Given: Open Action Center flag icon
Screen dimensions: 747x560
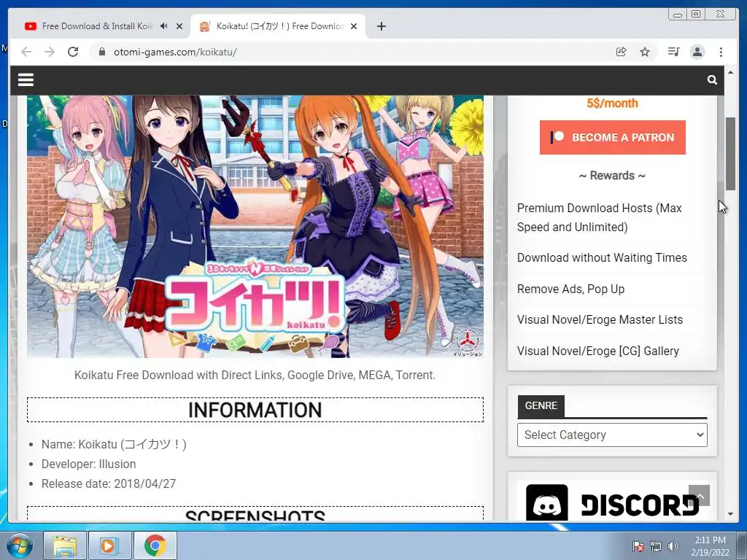Looking at the screenshot, I should [x=638, y=546].
